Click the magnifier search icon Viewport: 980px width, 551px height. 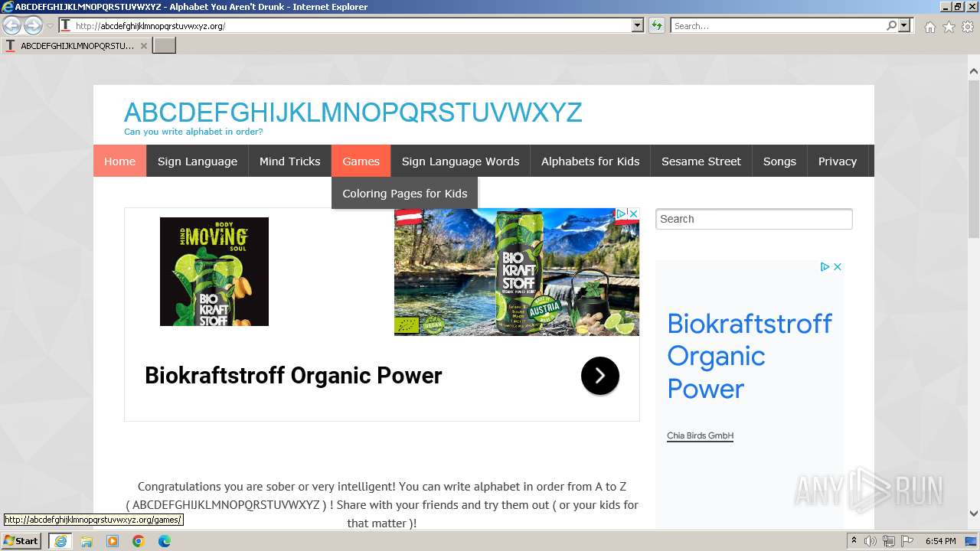point(891,25)
